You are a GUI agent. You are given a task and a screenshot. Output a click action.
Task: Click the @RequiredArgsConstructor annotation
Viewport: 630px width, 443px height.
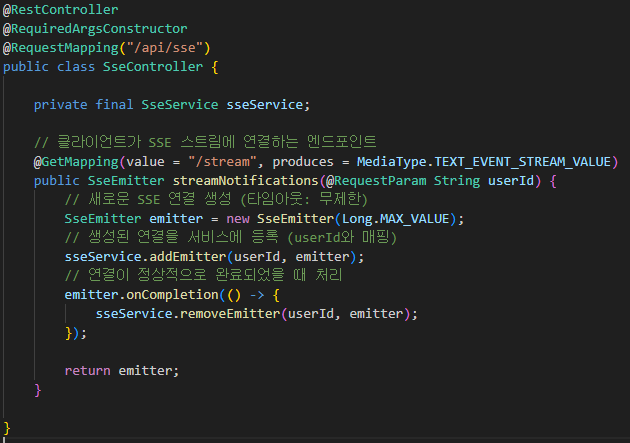coord(95,29)
